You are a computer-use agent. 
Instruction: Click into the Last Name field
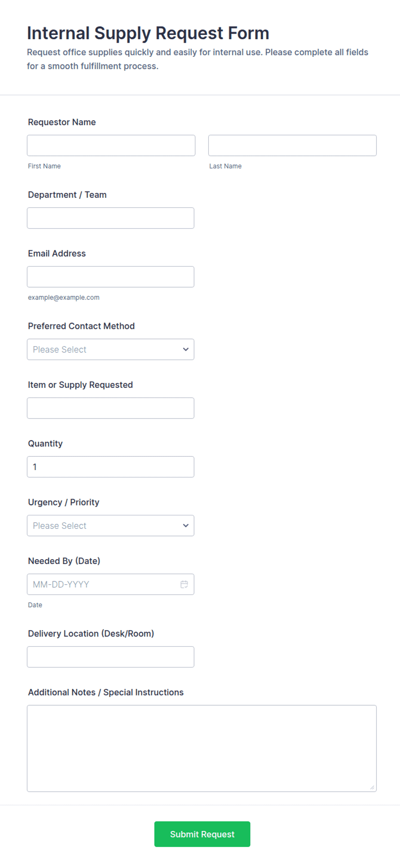point(292,146)
